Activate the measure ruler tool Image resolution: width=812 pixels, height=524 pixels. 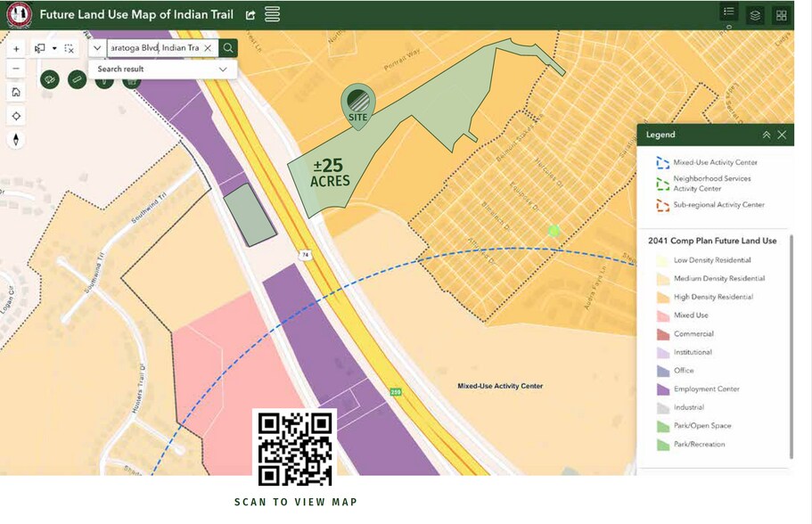click(78, 79)
